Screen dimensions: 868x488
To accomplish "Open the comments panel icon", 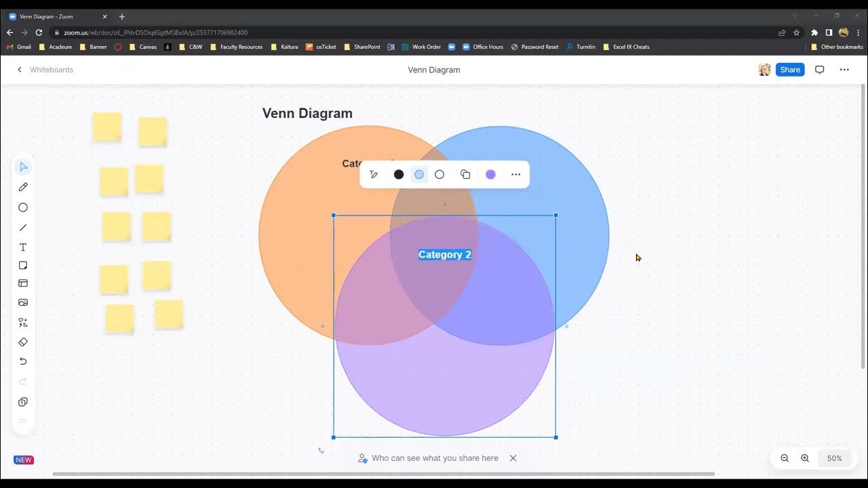I will pyautogui.click(x=819, y=70).
